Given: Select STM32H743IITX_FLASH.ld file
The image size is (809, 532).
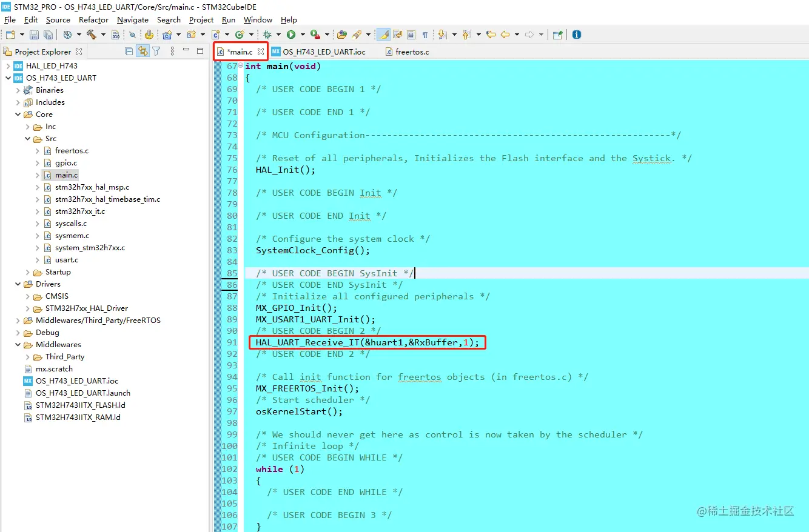Looking at the screenshot, I should point(81,405).
